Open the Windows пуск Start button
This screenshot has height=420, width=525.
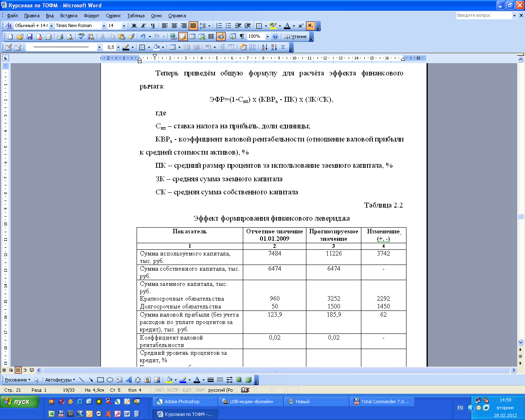click(x=20, y=402)
